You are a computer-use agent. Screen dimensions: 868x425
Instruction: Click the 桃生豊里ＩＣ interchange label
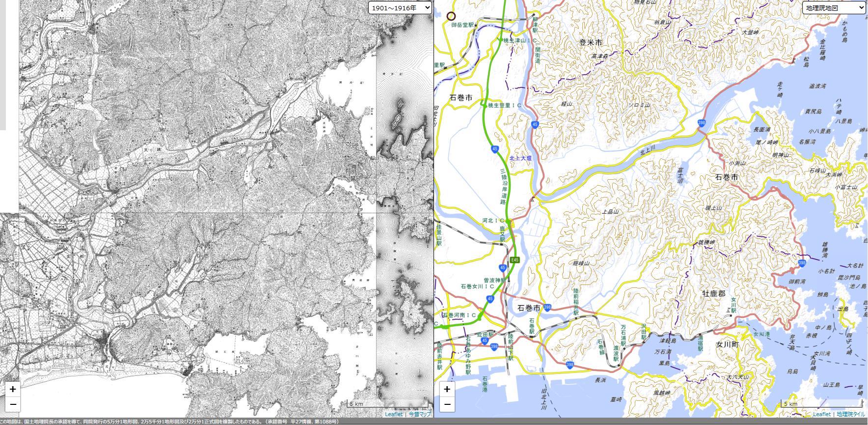pos(505,105)
